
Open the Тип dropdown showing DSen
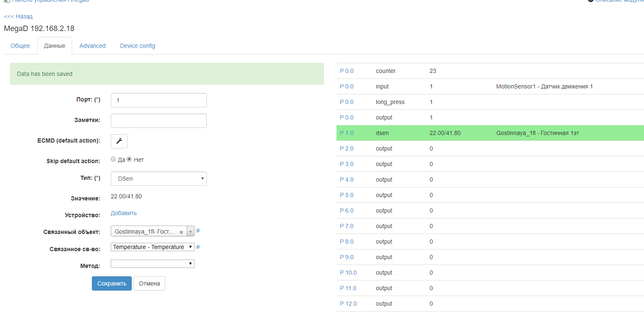(159, 179)
